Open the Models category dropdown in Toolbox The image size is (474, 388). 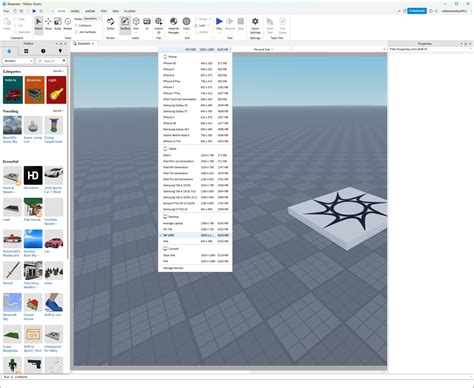(x=18, y=61)
